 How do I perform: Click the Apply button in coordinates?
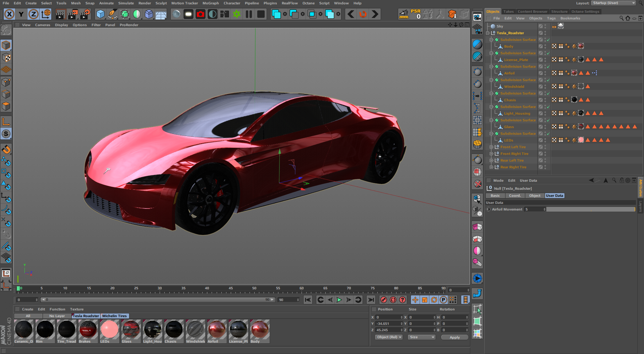454,337
